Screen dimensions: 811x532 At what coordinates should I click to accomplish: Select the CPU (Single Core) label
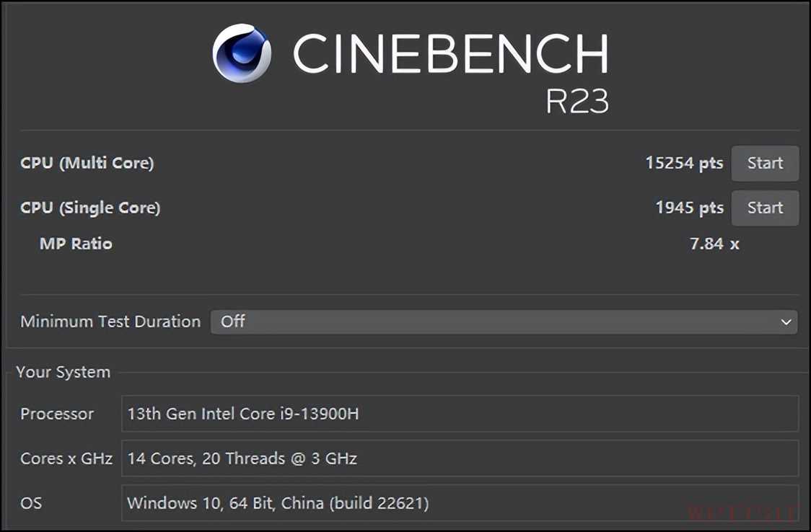click(x=90, y=208)
